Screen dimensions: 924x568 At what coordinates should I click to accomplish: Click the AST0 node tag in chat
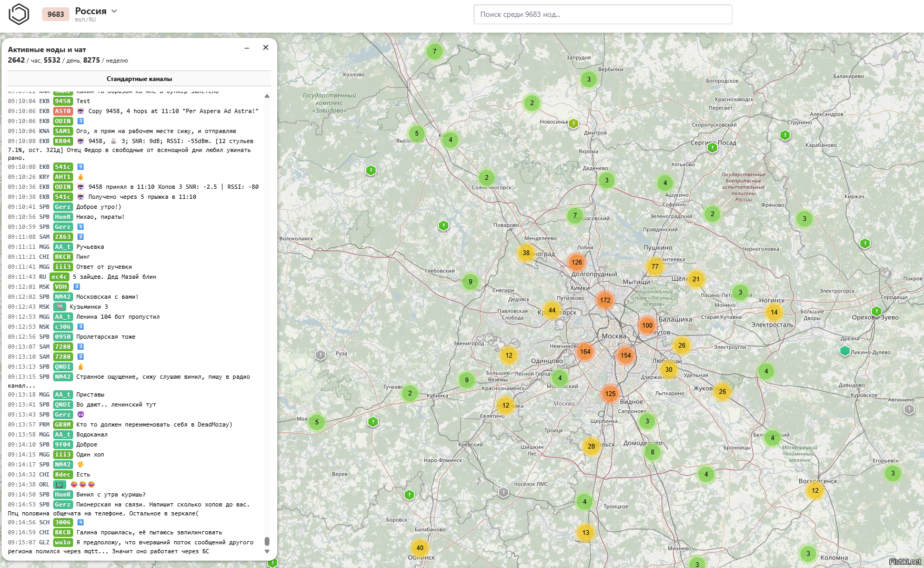coord(63,111)
